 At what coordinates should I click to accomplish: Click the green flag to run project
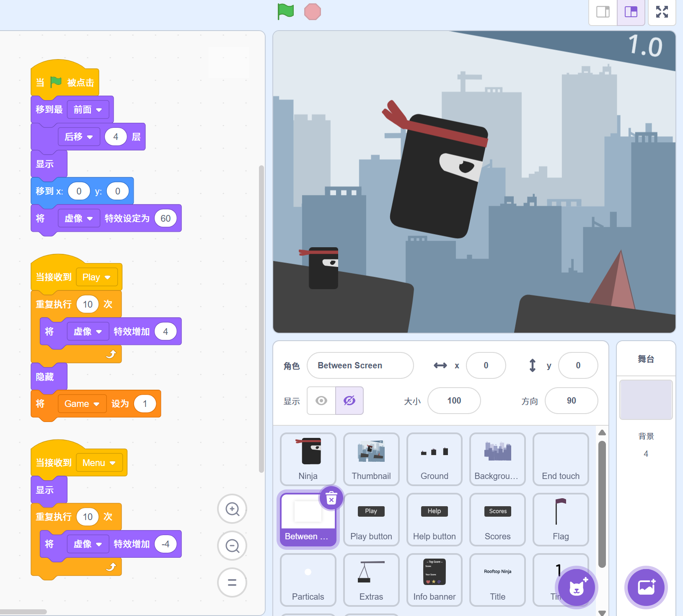(286, 11)
